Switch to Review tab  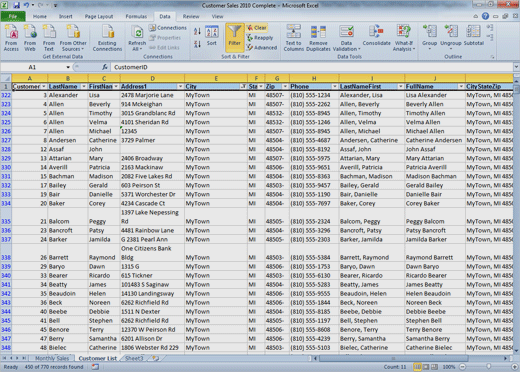(x=191, y=16)
